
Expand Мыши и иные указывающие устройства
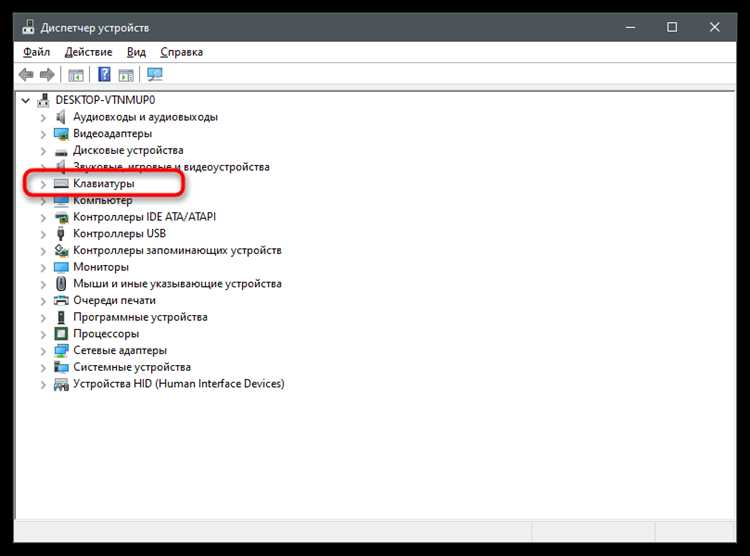(x=43, y=284)
